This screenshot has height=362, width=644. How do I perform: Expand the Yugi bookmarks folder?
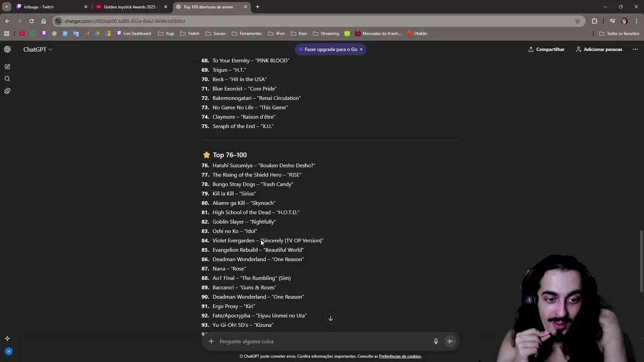[x=166, y=34]
